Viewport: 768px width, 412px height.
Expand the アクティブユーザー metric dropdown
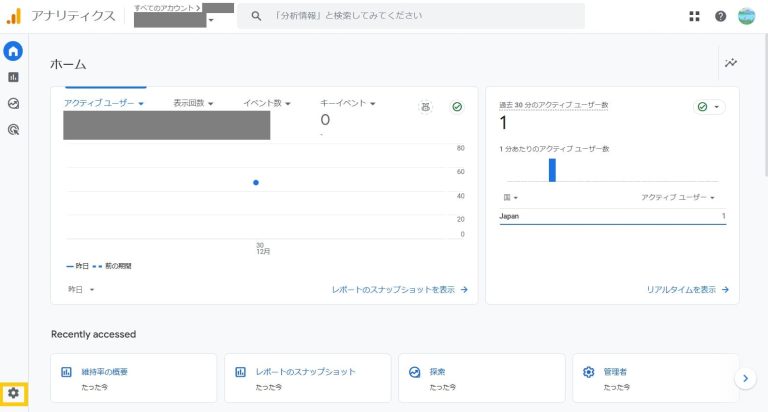coord(104,103)
